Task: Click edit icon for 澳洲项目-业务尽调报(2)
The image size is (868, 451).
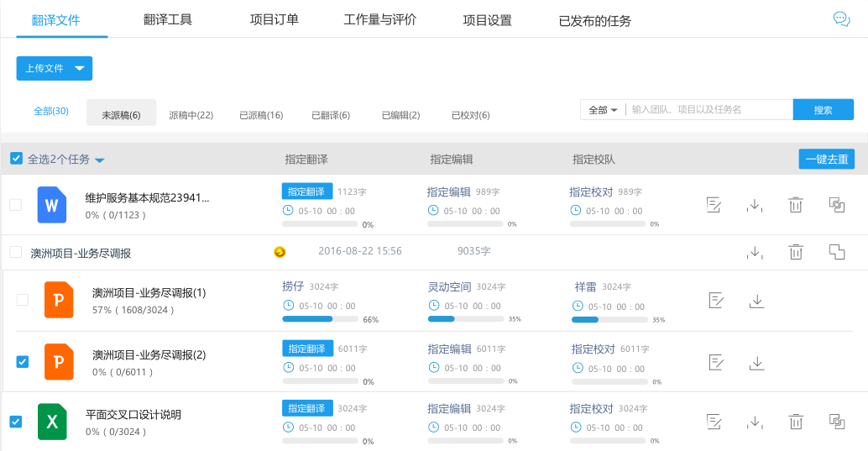Action: 716,362
